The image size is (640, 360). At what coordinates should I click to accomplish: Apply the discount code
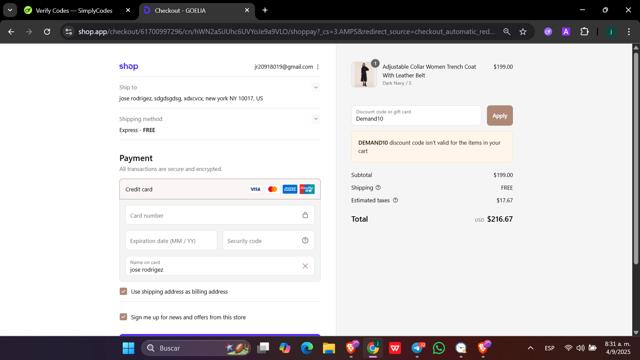[x=500, y=116]
